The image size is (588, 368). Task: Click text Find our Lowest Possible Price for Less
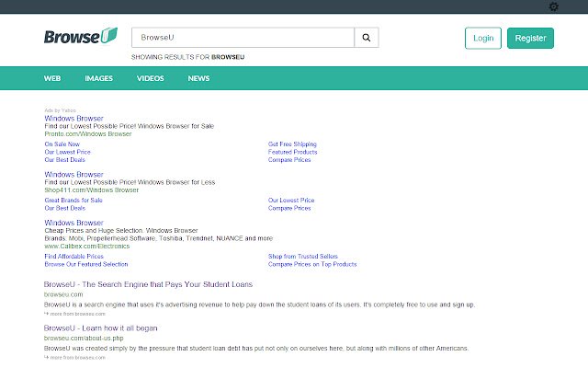(x=130, y=182)
